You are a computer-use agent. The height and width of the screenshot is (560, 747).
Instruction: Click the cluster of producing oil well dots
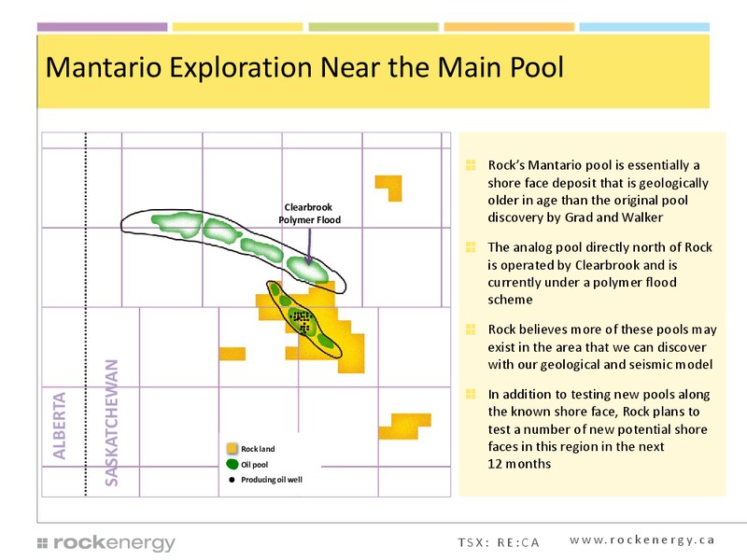click(x=302, y=320)
